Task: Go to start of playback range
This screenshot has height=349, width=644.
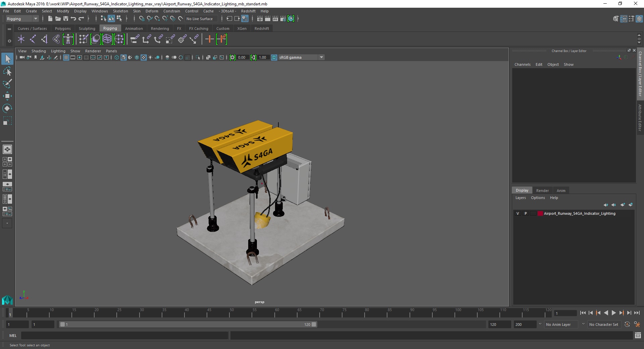Action: click(583, 313)
